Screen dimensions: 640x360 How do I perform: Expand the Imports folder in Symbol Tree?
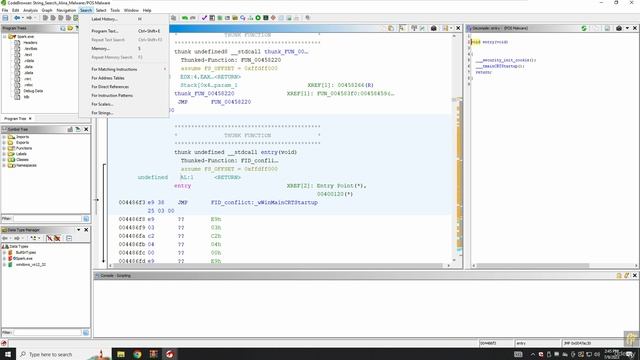4,137
